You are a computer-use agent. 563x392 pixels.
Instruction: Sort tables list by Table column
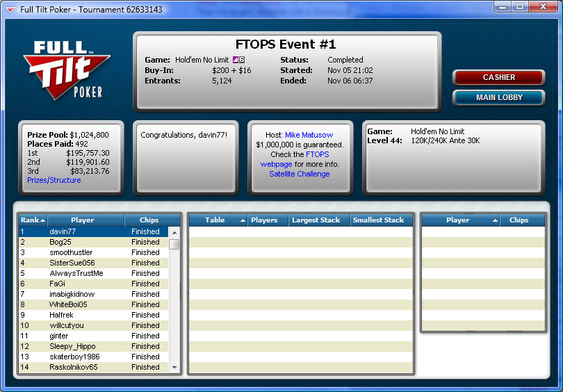218,220
